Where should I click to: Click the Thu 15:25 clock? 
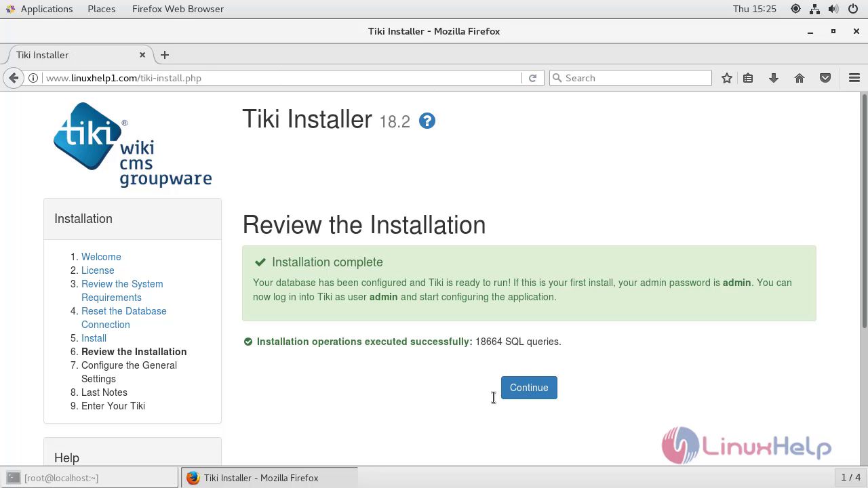point(754,9)
